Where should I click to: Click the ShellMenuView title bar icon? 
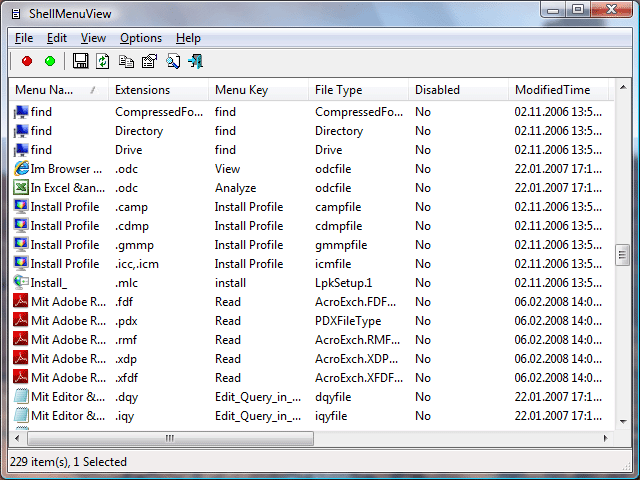click(16, 14)
